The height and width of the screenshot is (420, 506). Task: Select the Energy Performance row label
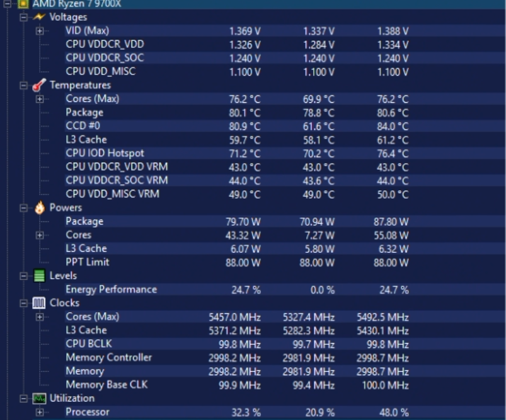click(x=112, y=289)
